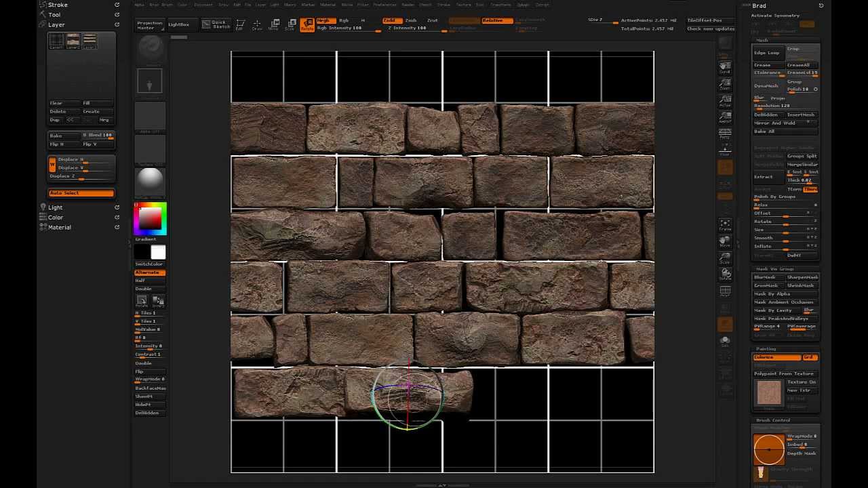Expand the Light palette
868x488 pixels.
55,207
